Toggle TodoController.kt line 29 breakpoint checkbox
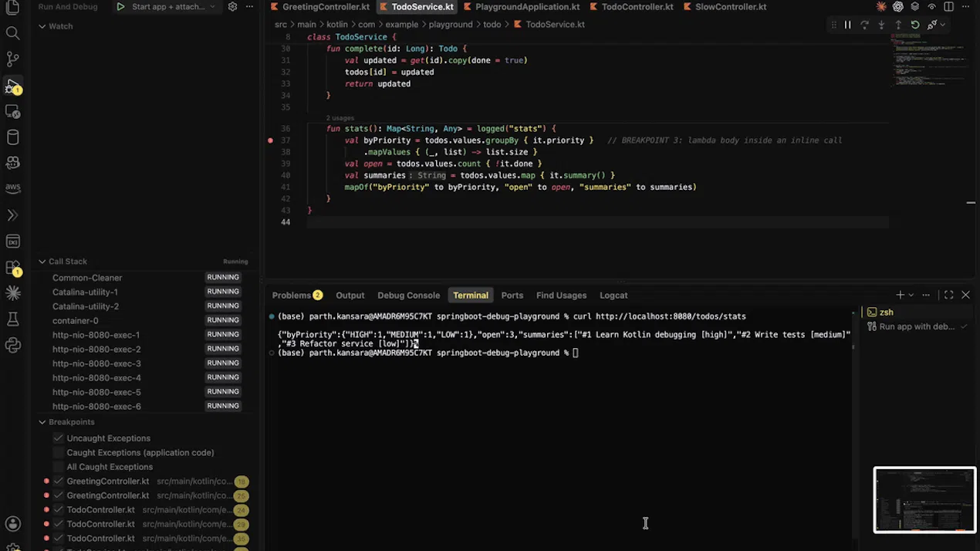The image size is (980, 551). click(59, 524)
